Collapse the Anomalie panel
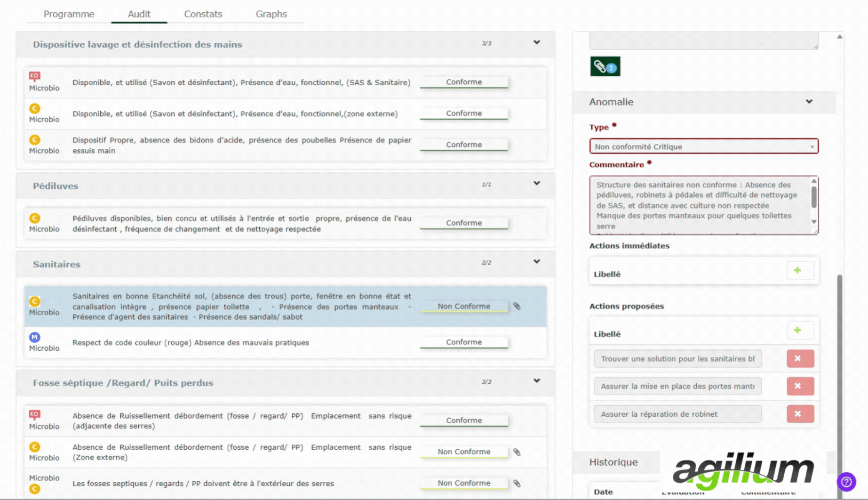 click(x=809, y=102)
